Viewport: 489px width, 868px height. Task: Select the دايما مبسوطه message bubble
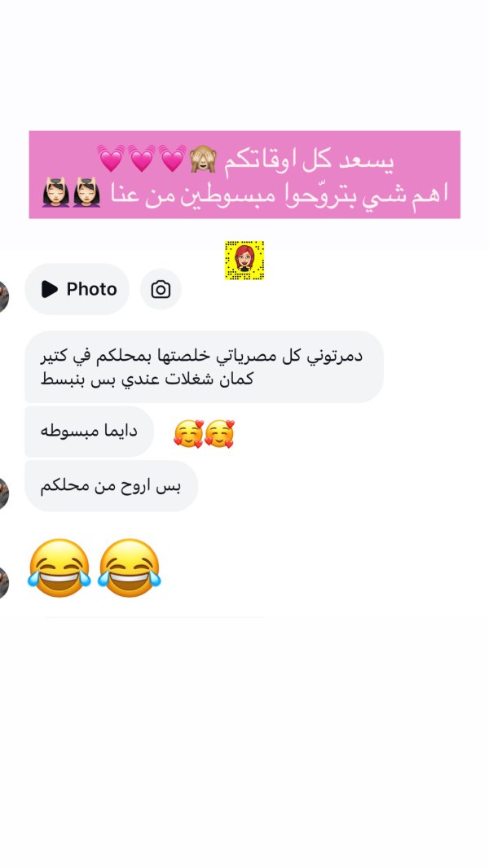89,432
